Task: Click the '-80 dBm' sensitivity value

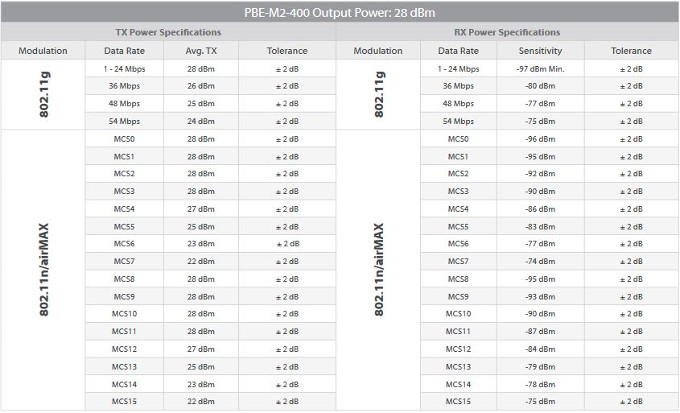Action: tap(540, 86)
